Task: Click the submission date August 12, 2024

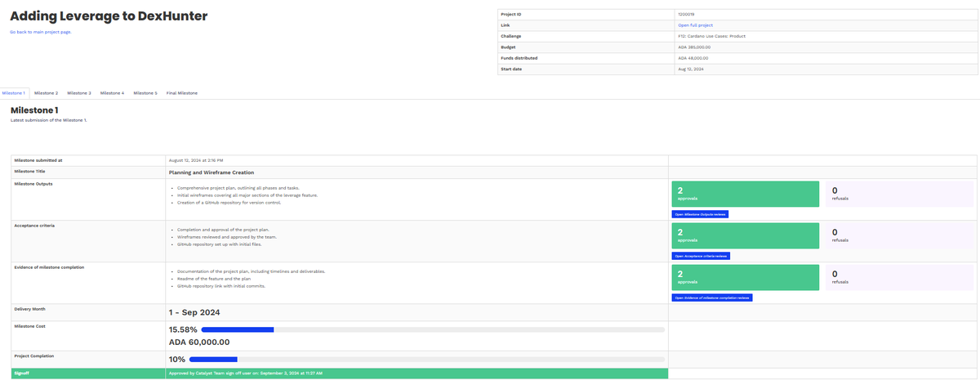Action: [196, 160]
